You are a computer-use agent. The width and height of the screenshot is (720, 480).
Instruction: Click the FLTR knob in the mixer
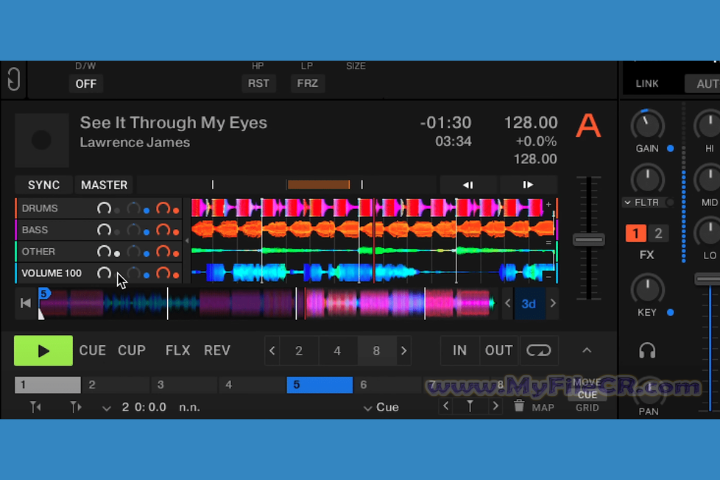click(647, 180)
